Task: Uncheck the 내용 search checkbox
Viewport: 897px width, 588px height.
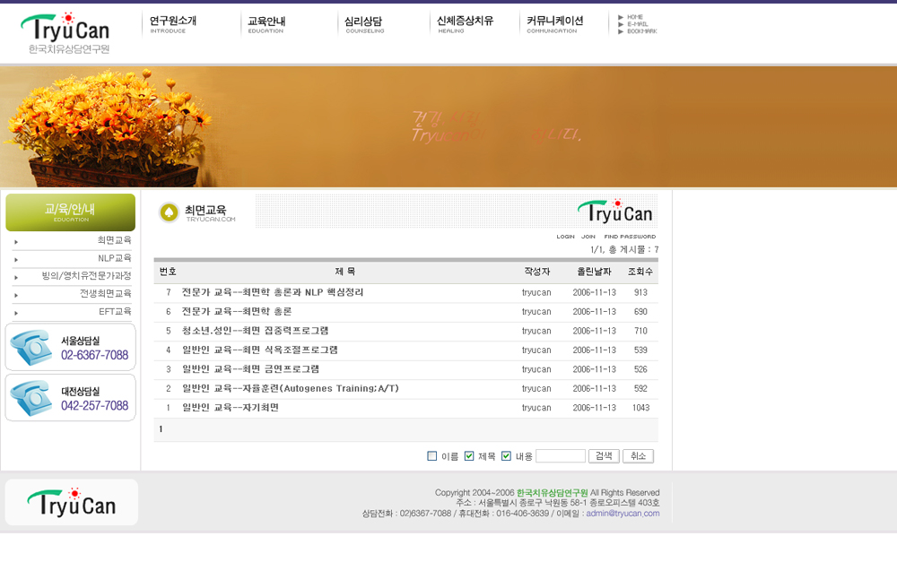Action: (x=506, y=456)
